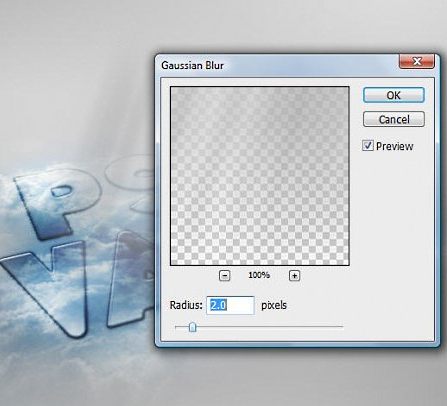Confirm Gaussian Blur with OK button
Screen dimensions: 447x406
394,95
